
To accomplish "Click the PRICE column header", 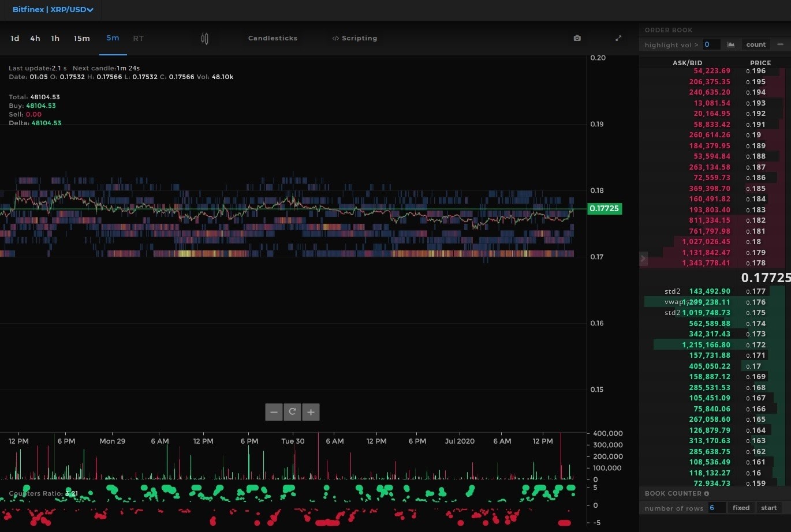I will click(760, 63).
